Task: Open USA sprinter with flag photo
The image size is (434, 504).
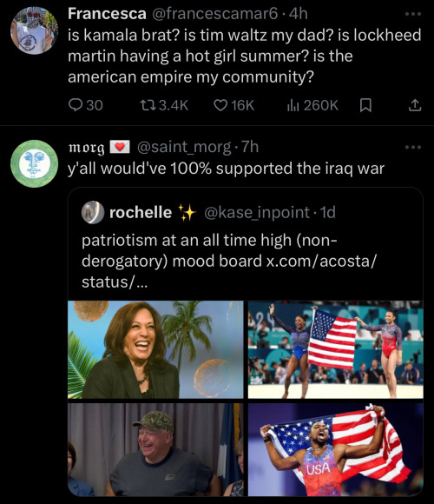Action: tap(335, 449)
